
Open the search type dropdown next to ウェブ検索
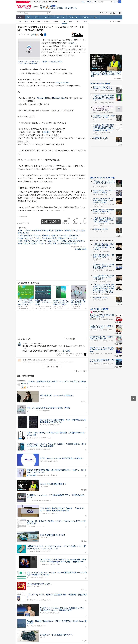[114, 2]
